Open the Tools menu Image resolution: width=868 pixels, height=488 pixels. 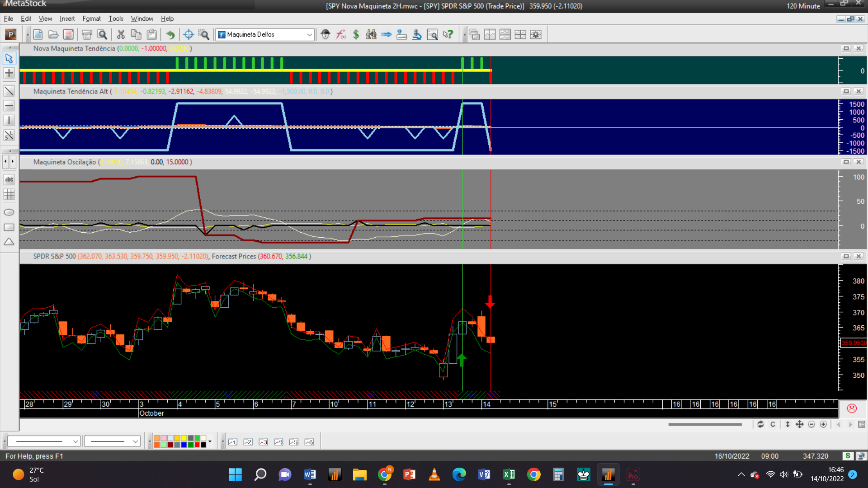click(116, 19)
